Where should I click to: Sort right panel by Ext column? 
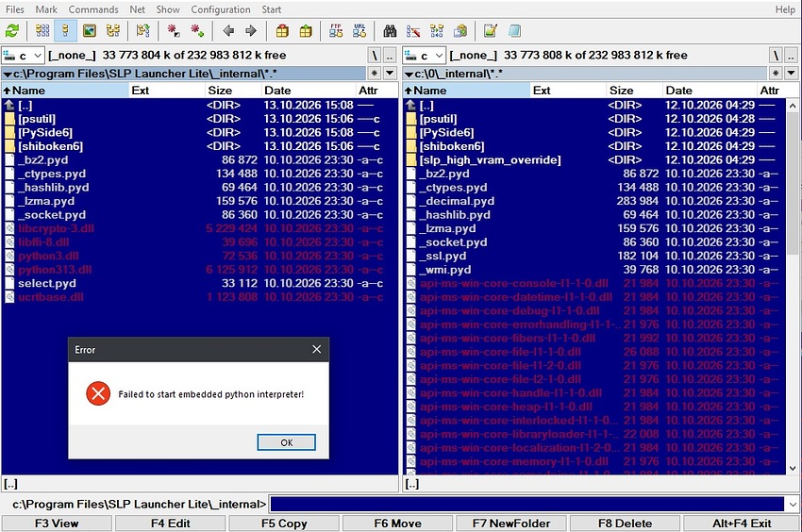[x=568, y=91]
